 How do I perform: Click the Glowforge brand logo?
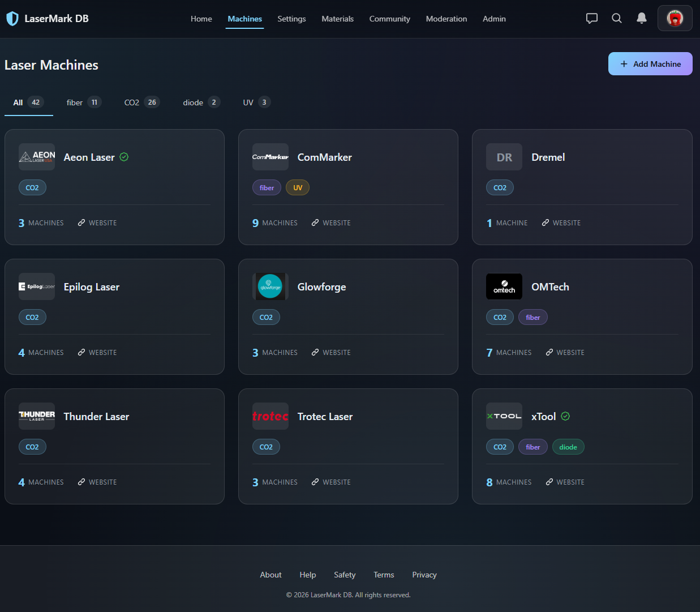(x=270, y=286)
